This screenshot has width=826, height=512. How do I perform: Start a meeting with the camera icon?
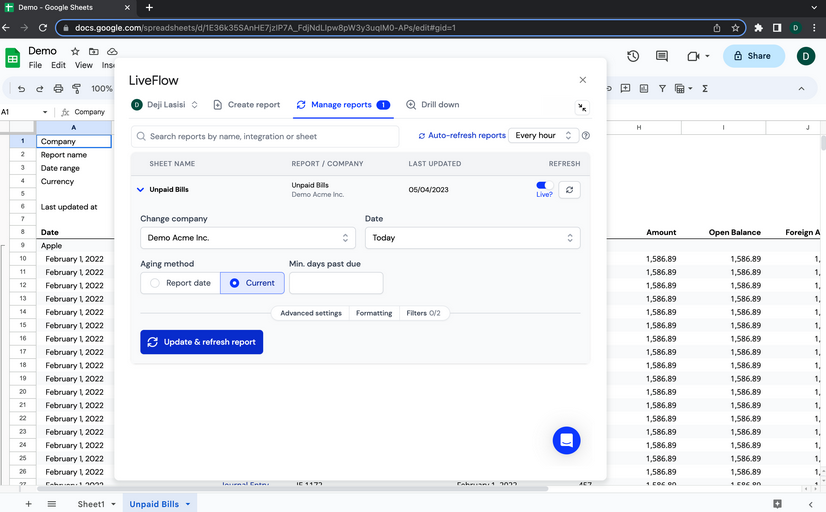693,56
